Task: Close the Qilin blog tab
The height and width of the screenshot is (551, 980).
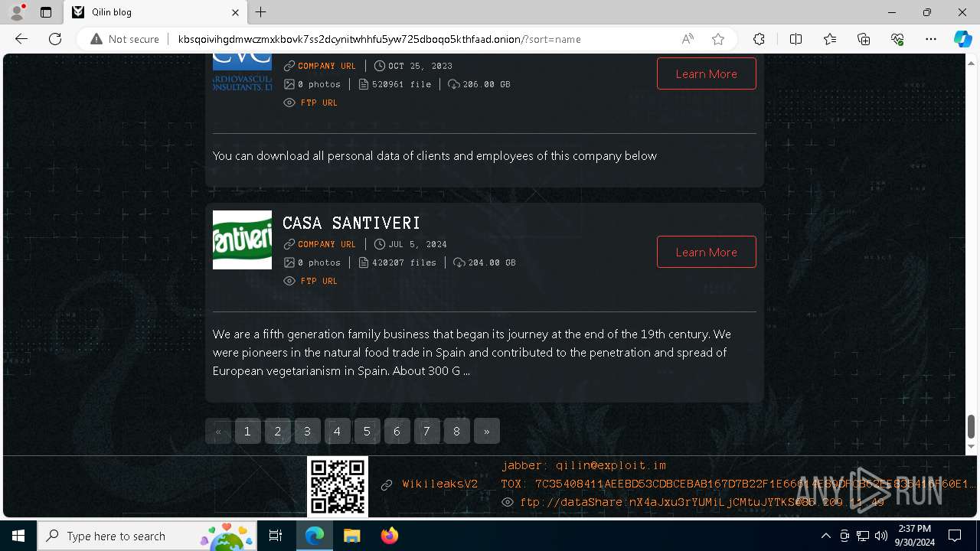Action: click(x=235, y=12)
